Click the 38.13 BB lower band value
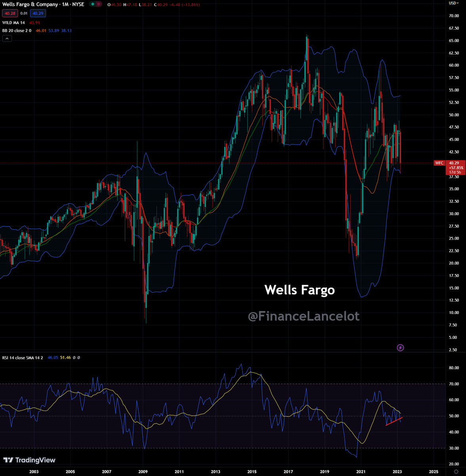The image size is (466, 476). pos(66,31)
